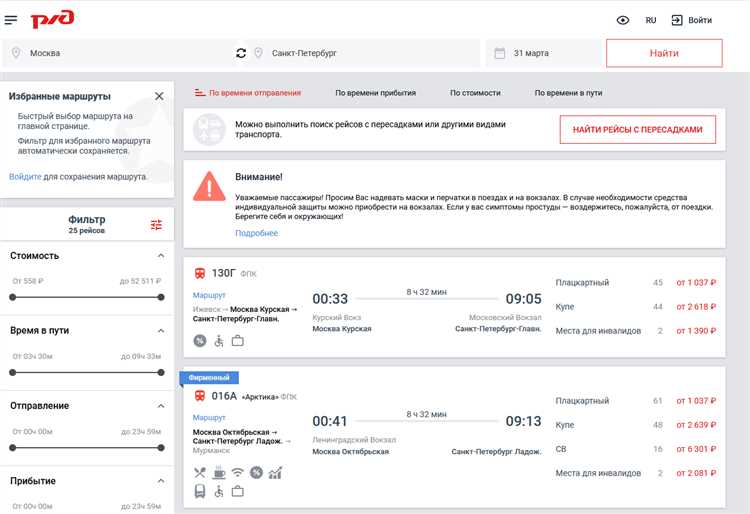Click the hot drink cup icon on 016A

[219, 472]
